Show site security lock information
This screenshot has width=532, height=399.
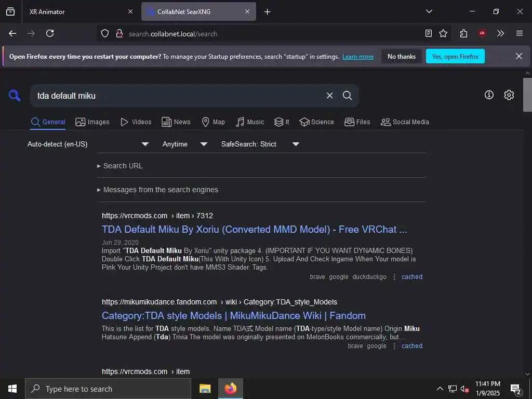pyautogui.click(x=119, y=34)
